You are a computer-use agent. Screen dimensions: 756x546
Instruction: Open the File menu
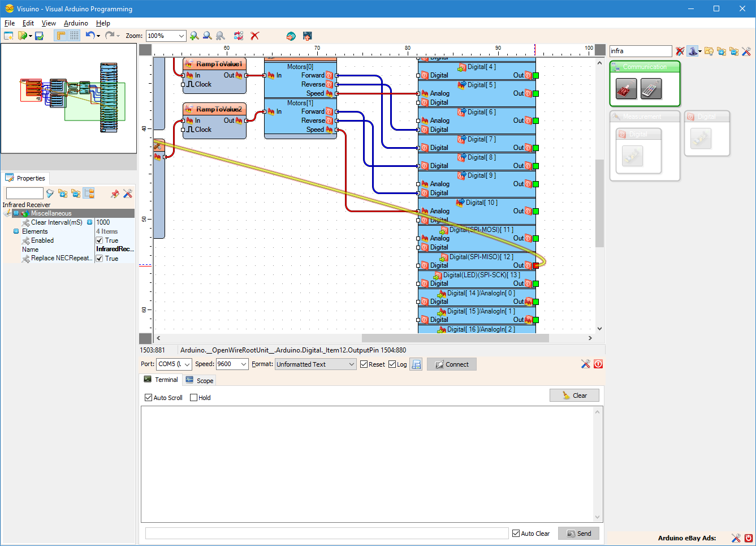[10, 23]
